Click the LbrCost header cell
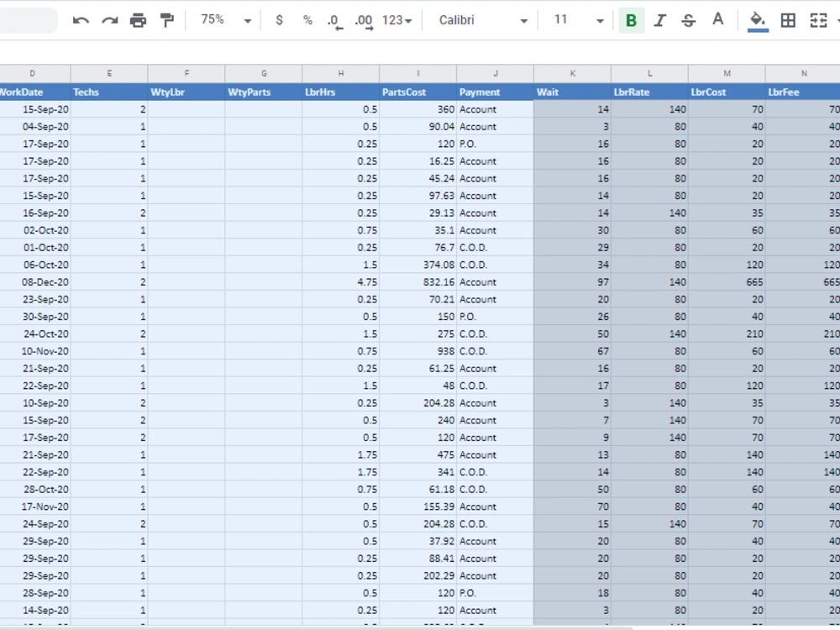Screen dimensions: 840x630 click(x=727, y=92)
